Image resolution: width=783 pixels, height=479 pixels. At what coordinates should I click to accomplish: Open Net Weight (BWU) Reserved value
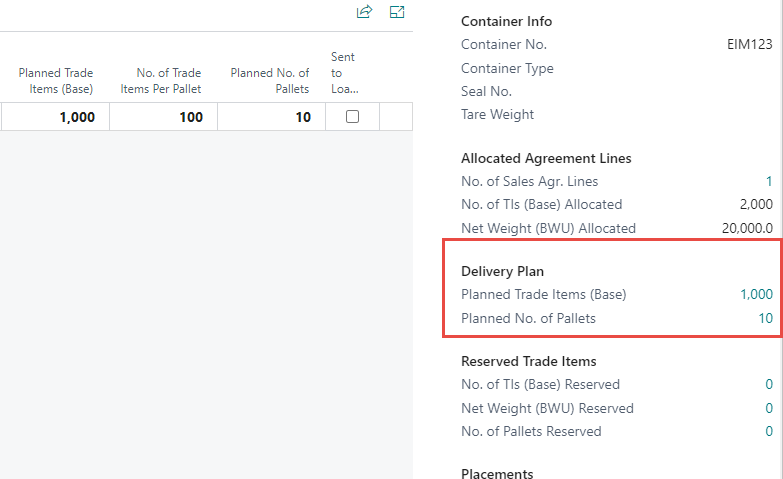coord(768,408)
